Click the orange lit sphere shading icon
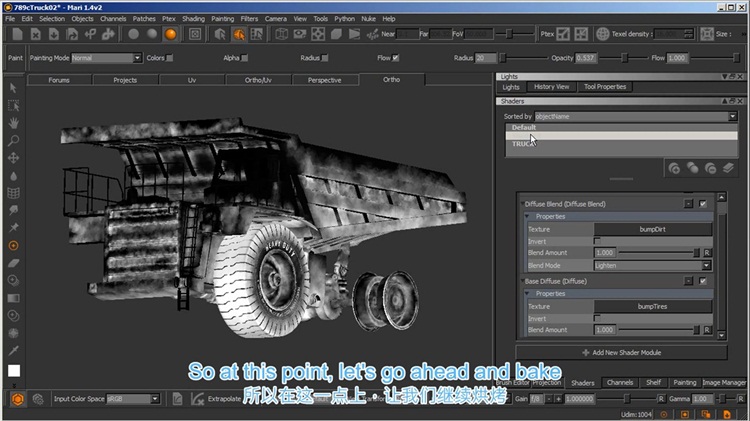 [x=171, y=34]
